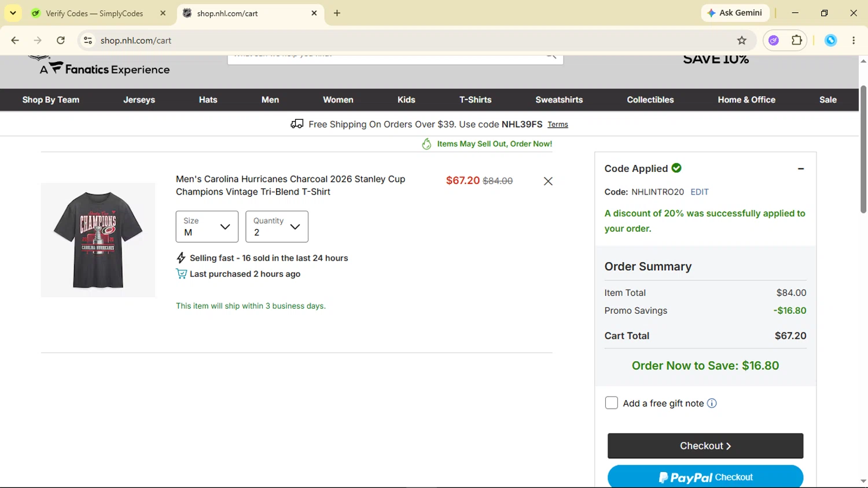Open the Men menu
Viewport: 868px width, 488px height.
270,100
